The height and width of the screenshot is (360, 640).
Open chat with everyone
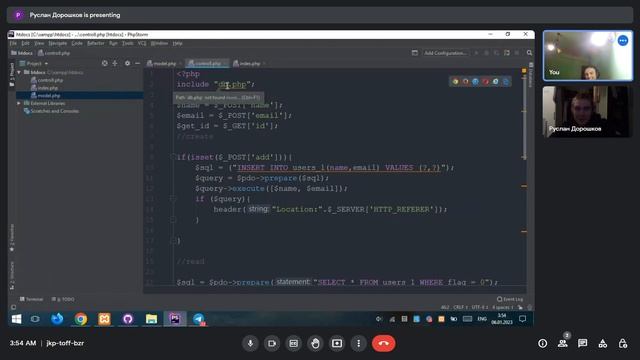582,344
